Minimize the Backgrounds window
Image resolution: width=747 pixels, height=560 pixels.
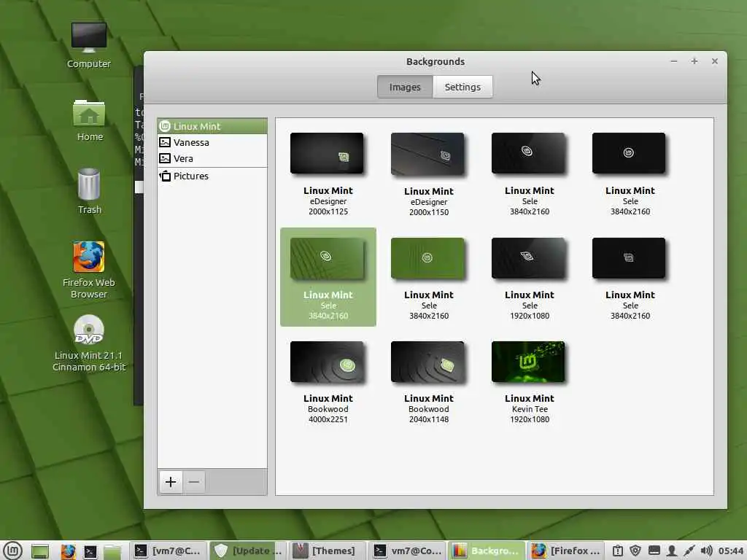[673, 61]
